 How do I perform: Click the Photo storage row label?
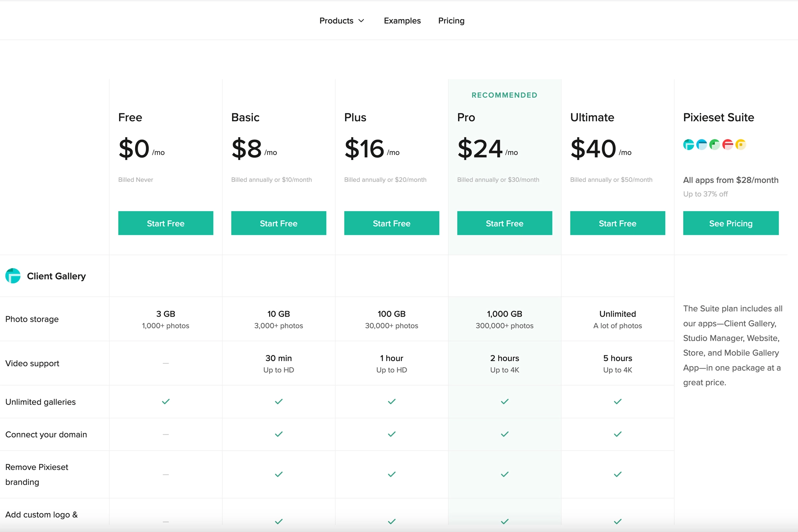[32, 319]
